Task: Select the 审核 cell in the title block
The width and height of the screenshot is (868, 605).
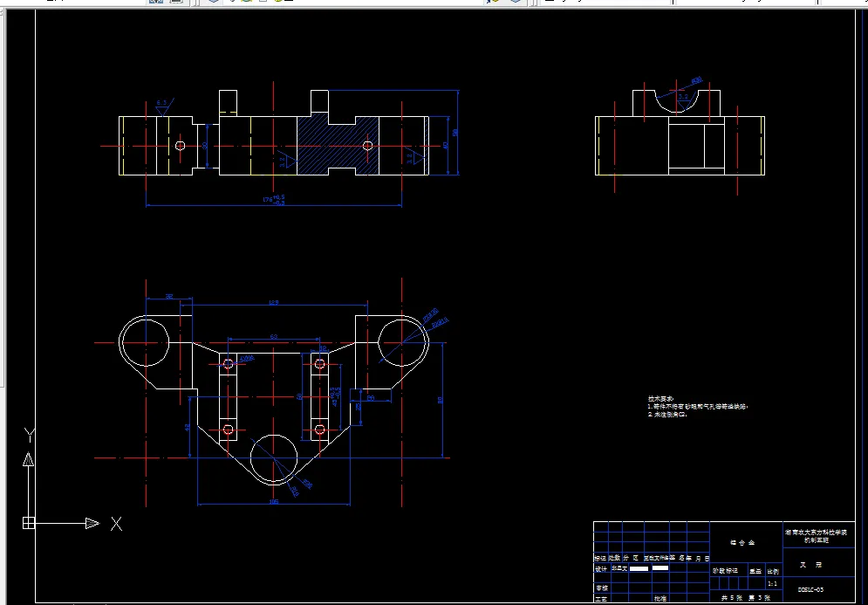Action: tap(601, 588)
